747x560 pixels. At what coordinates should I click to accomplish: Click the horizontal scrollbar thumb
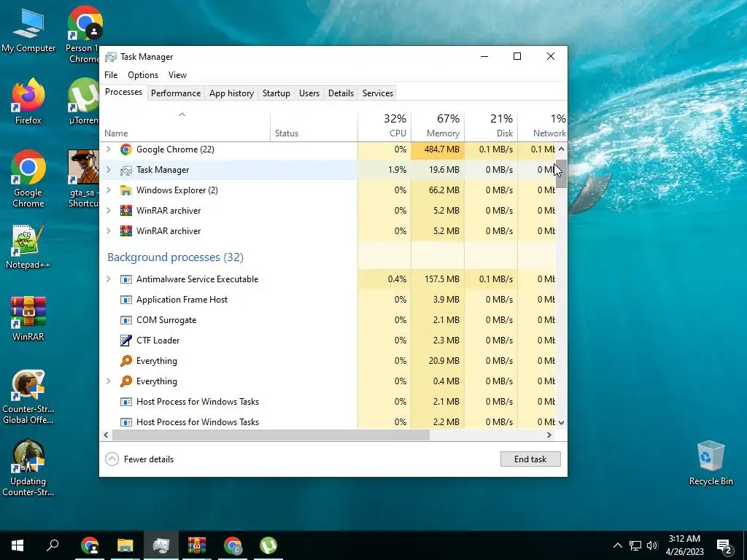pos(271,435)
